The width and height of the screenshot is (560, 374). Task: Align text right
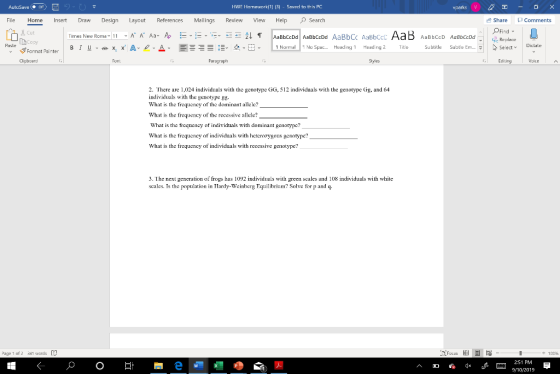pyautogui.click(x=201, y=48)
